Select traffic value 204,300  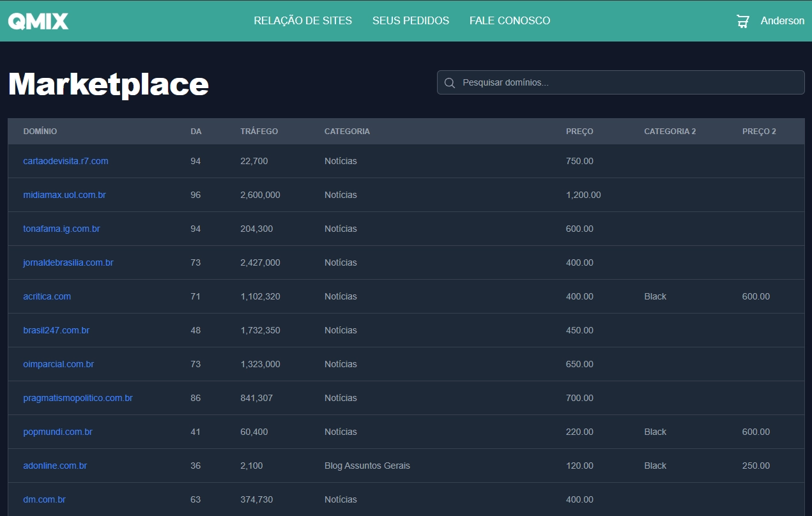(x=257, y=229)
